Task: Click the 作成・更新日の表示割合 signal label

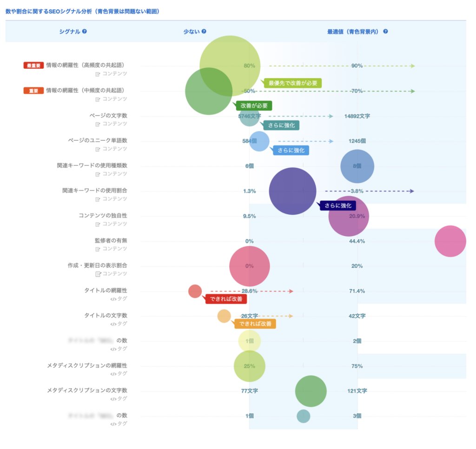Action: click(97, 265)
